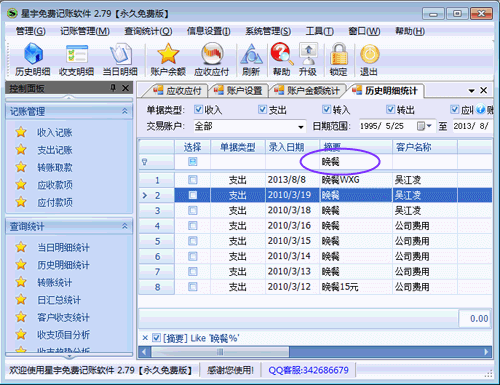This screenshot has height=385, width=500.
Task: Click star icon beside 收支项目分析
Action: [21, 334]
